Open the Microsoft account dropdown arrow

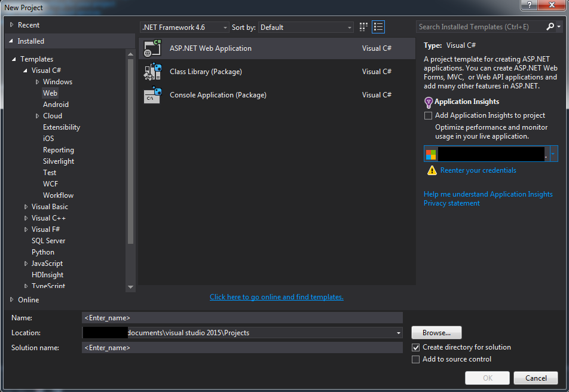click(553, 154)
